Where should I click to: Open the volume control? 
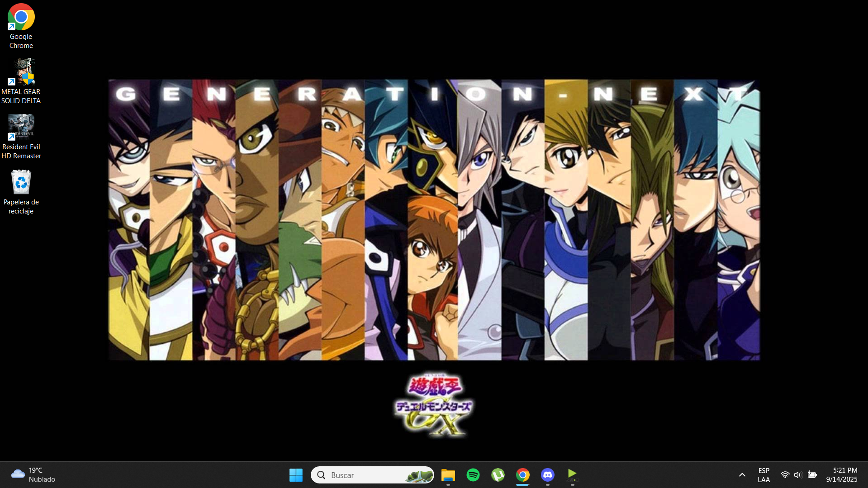(x=798, y=475)
